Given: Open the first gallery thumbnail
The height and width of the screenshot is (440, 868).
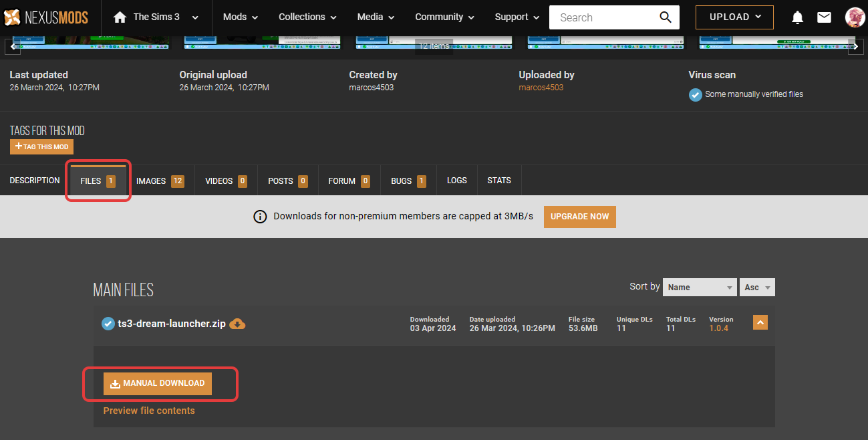Looking at the screenshot, I should pyautogui.click(x=91, y=43).
